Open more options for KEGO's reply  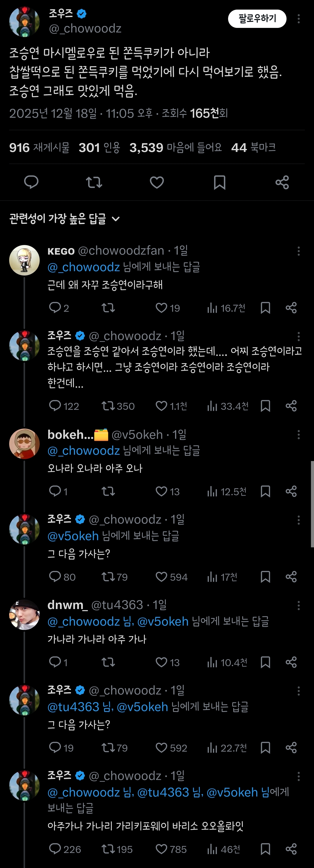pyautogui.click(x=299, y=251)
